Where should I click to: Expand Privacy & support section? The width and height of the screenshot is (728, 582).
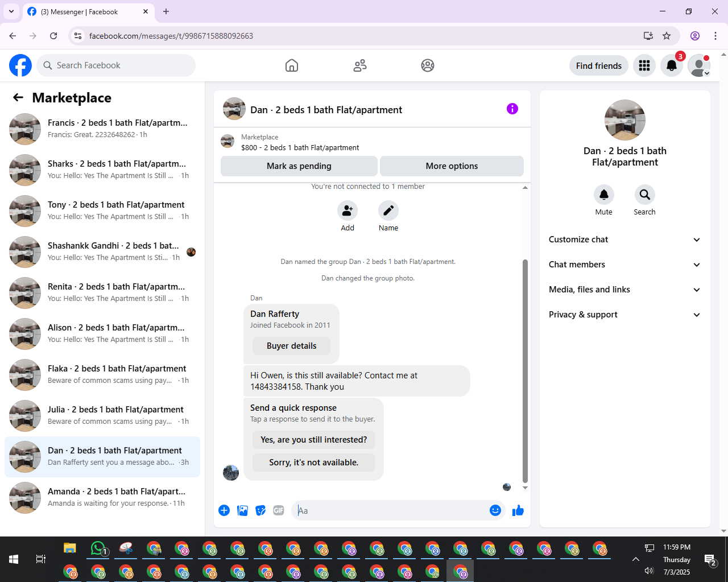click(625, 315)
